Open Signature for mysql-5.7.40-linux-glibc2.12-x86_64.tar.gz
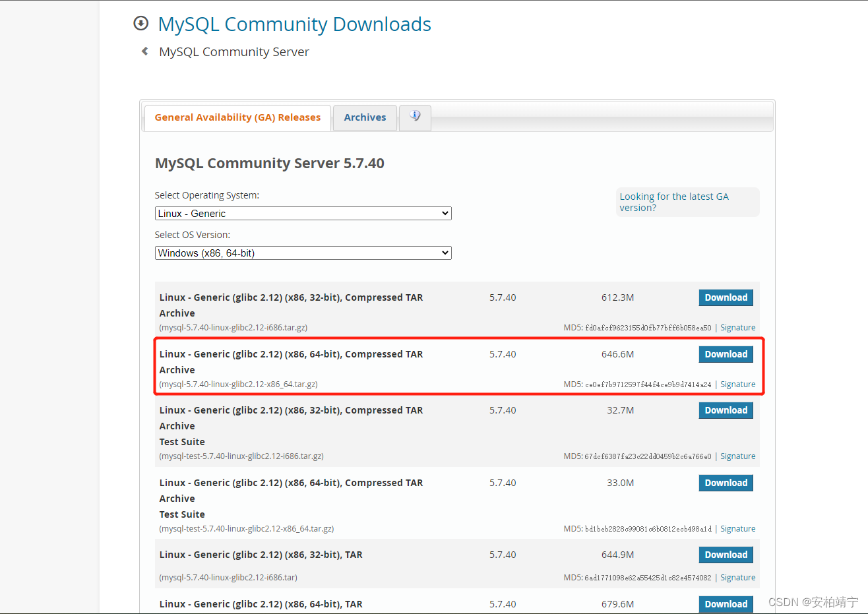Image resolution: width=868 pixels, height=614 pixels. pyautogui.click(x=737, y=384)
